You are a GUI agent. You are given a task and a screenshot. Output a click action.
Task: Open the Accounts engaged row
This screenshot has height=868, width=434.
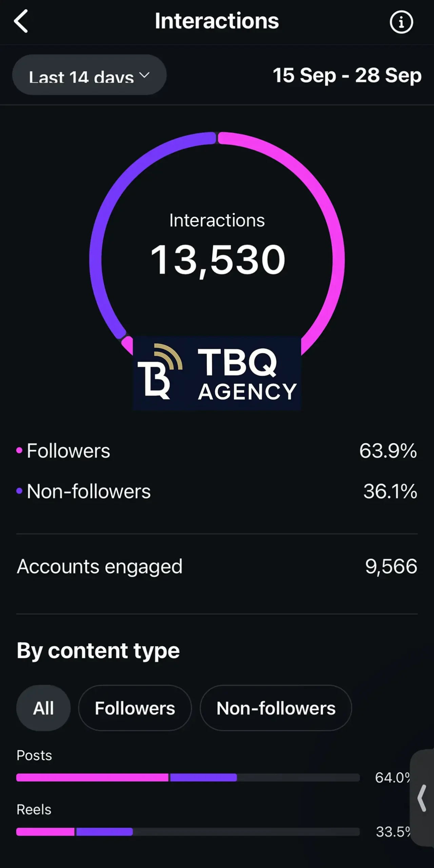(217, 566)
